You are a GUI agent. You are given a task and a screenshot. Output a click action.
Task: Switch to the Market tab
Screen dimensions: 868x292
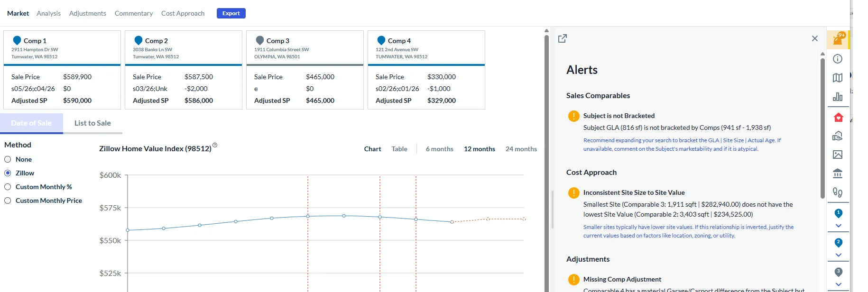(x=18, y=13)
